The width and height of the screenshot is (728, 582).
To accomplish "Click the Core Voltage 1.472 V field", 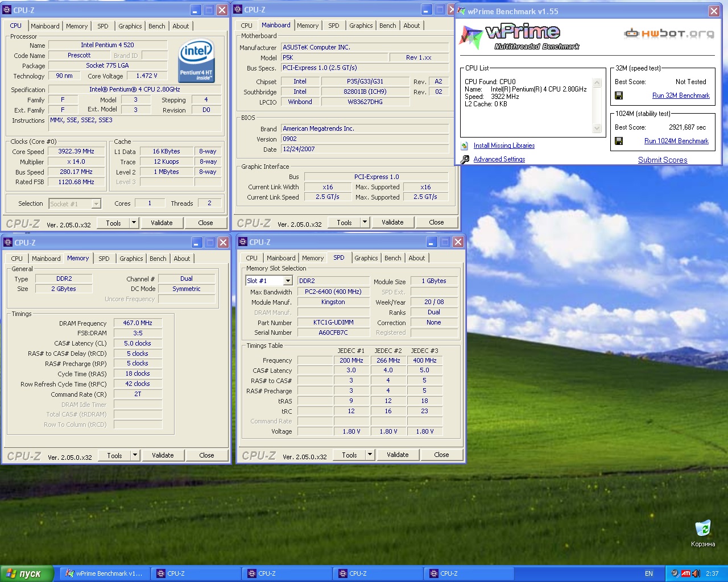I will click(x=147, y=76).
